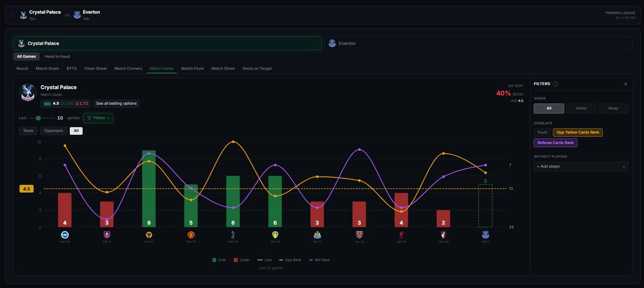Click the Over 2.00 odds

[67, 103]
